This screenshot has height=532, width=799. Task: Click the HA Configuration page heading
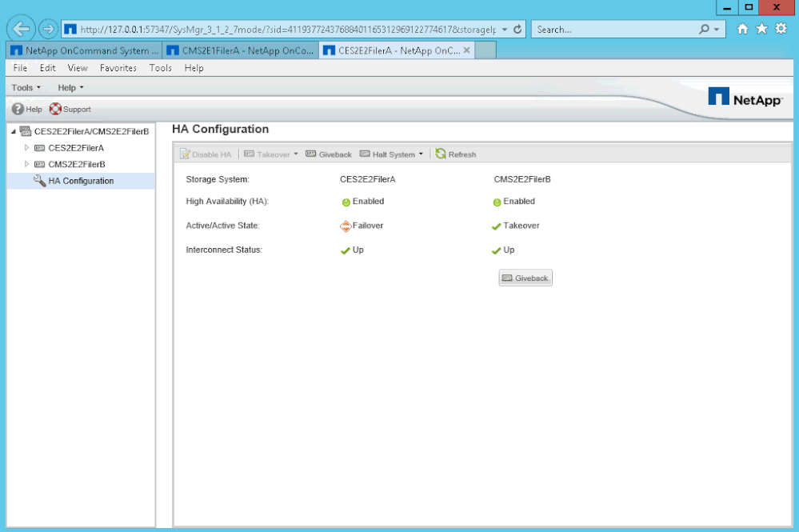(220, 129)
